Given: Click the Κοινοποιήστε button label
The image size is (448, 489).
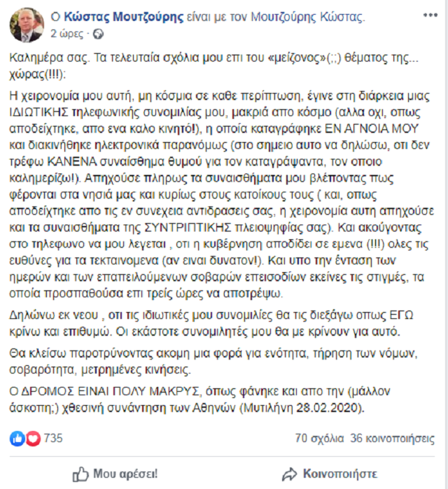Looking at the screenshot, I should [340, 474].
